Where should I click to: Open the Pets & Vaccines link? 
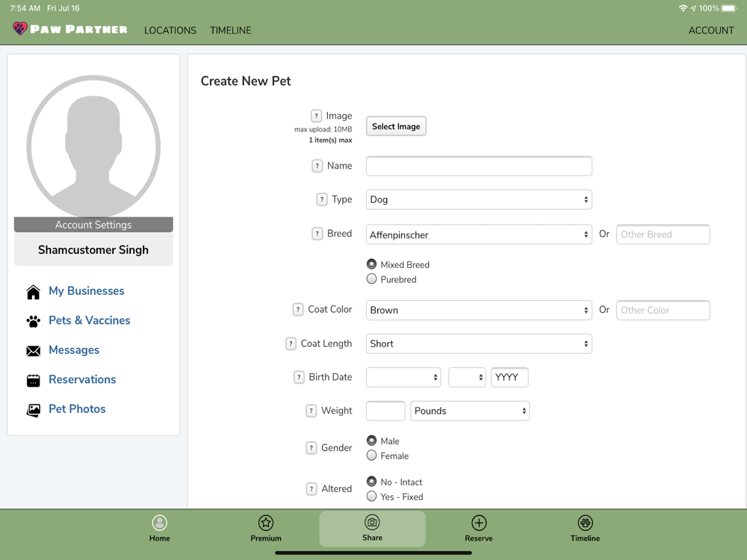click(89, 320)
